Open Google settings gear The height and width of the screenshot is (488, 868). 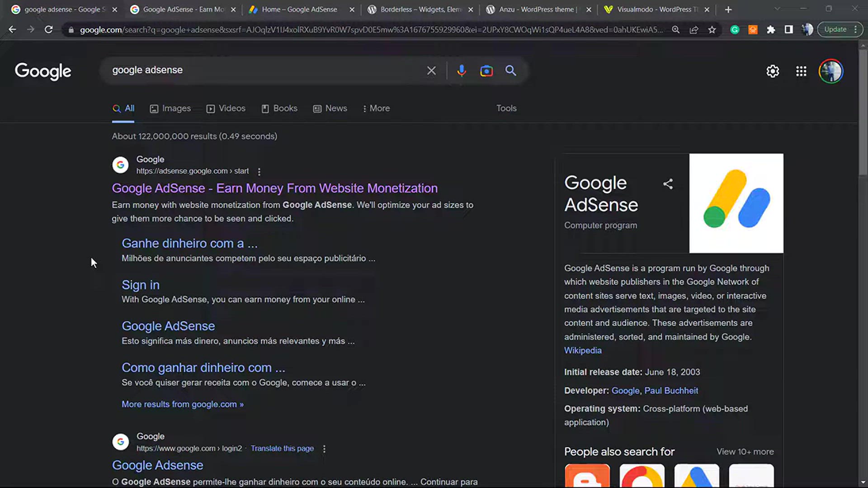(773, 71)
